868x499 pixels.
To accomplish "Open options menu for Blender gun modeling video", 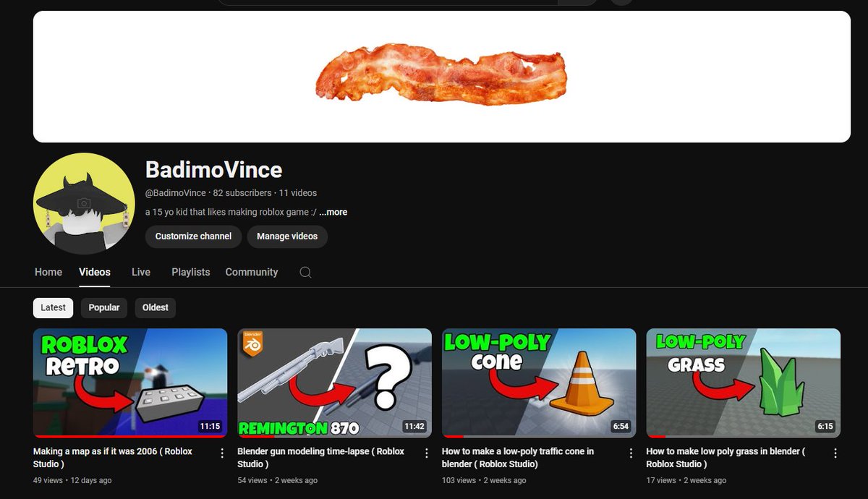I will [427, 453].
